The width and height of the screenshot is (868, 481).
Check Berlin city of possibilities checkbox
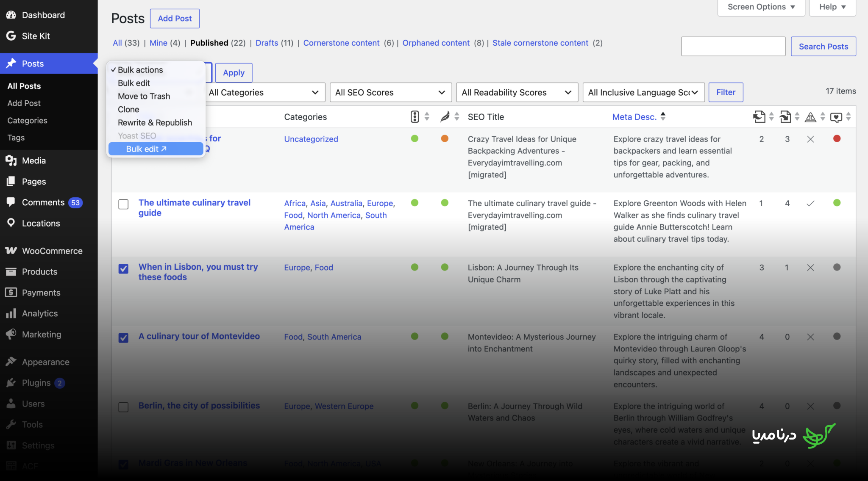click(123, 407)
